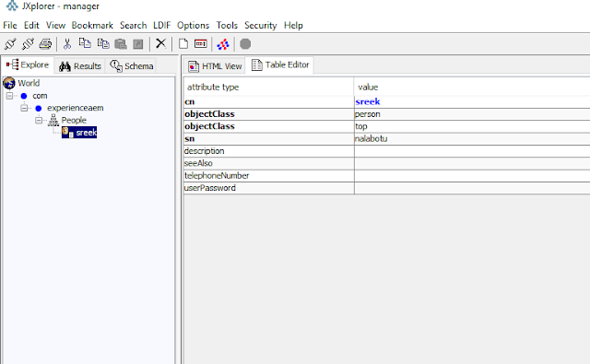Viewport: 590px width, 364px height.
Task: Click the JXplorer application icon in title bar
Action: coord(12,6)
